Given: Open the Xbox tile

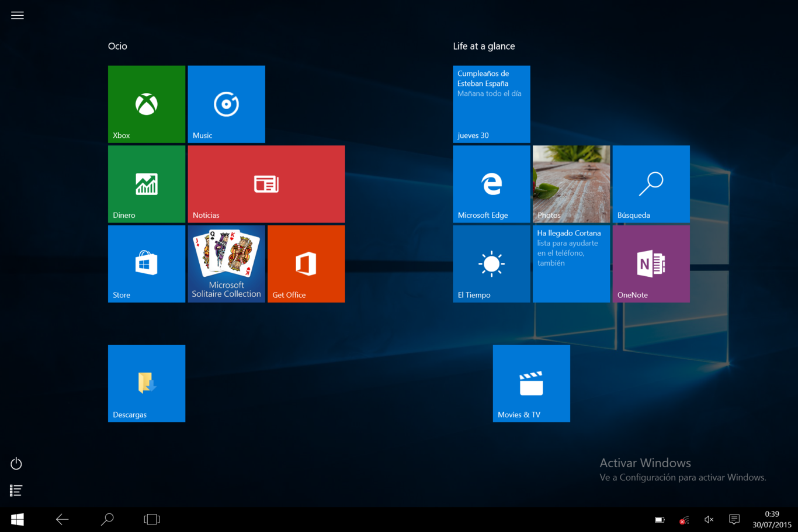Looking at the screenshot, I should 146,104.
